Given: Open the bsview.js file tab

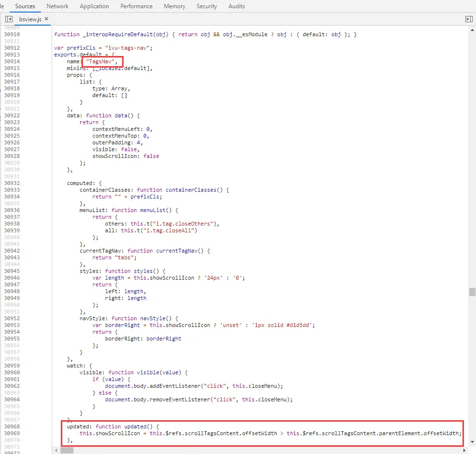Looking at the screenshot, I should [30, 19].
